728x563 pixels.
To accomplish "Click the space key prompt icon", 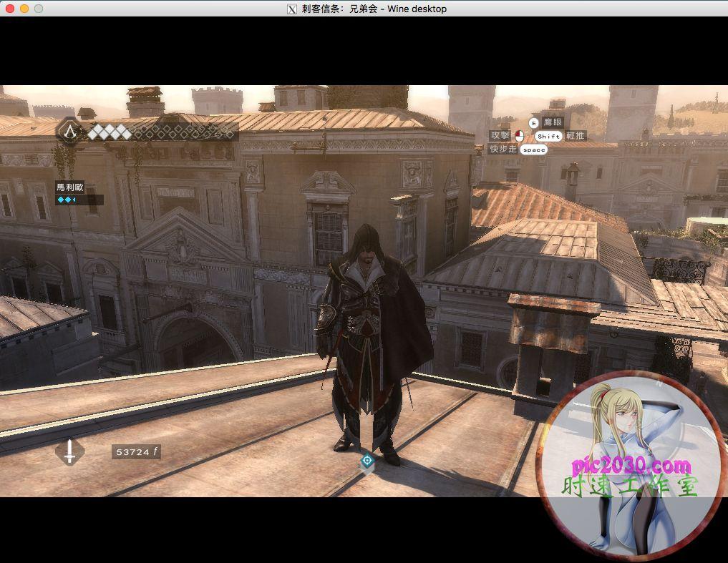I will coord(533,150).
